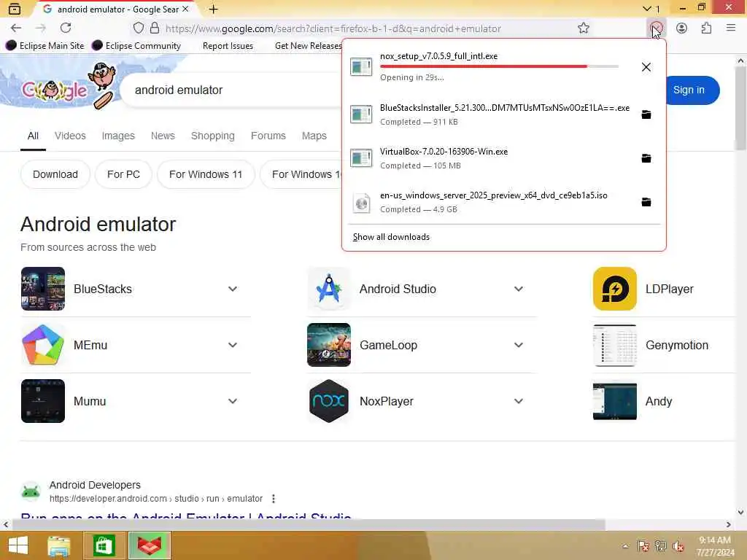Expand the Mumu entry chevron

(233, 401)
